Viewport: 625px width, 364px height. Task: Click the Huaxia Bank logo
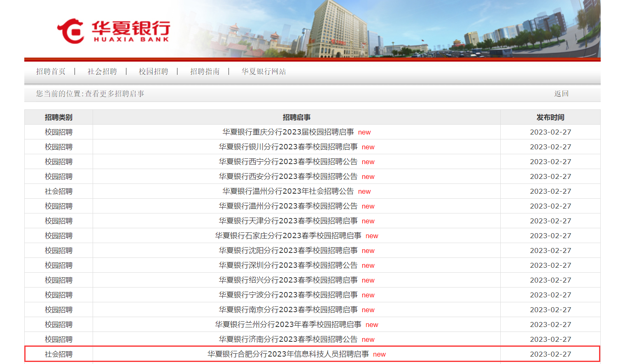pyautogui.click(x=114, y=31)
